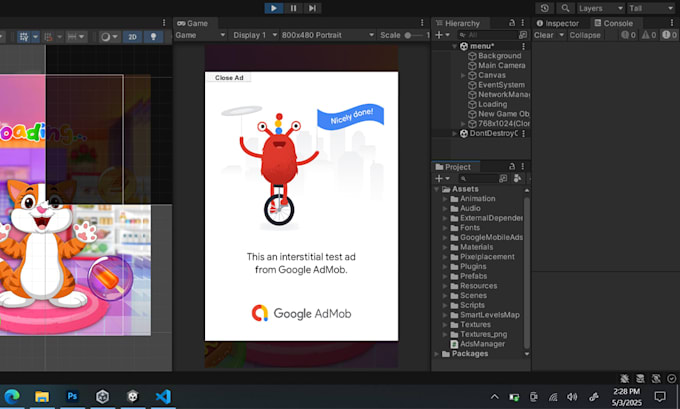Click the ruler snapping icon in Scene toolbar

[x=75, y=37]
